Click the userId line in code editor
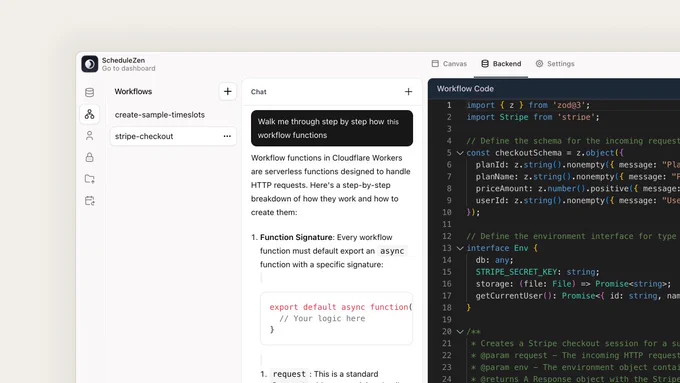 pos(578,200)
